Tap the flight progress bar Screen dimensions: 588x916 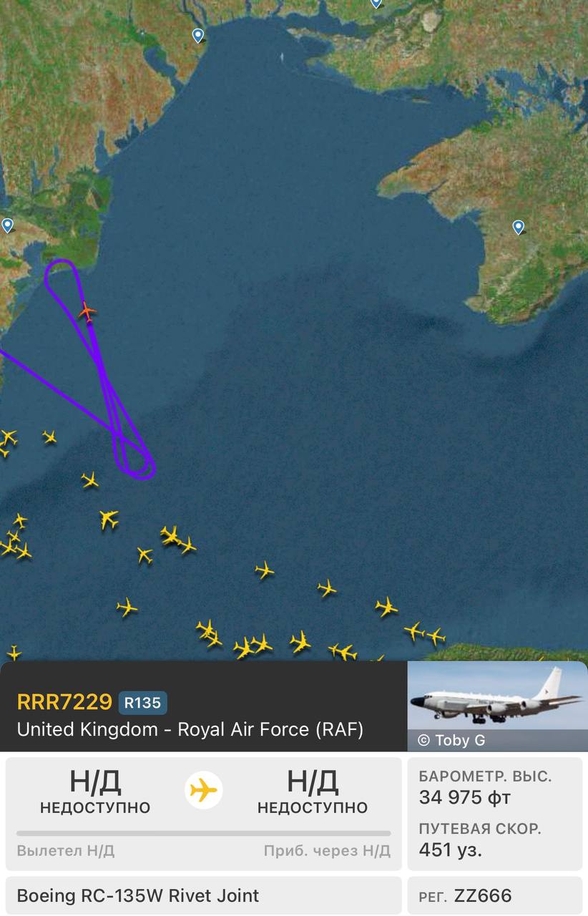coord(204,833)
